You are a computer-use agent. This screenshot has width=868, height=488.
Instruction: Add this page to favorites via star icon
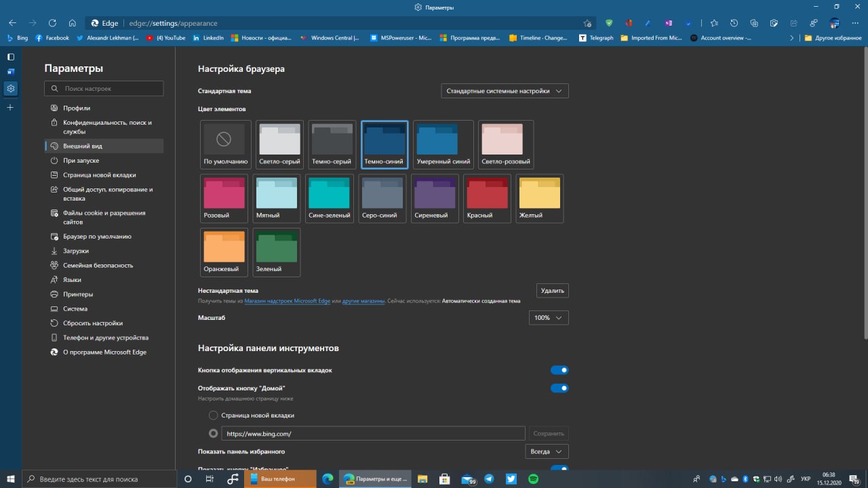[587, 23]
